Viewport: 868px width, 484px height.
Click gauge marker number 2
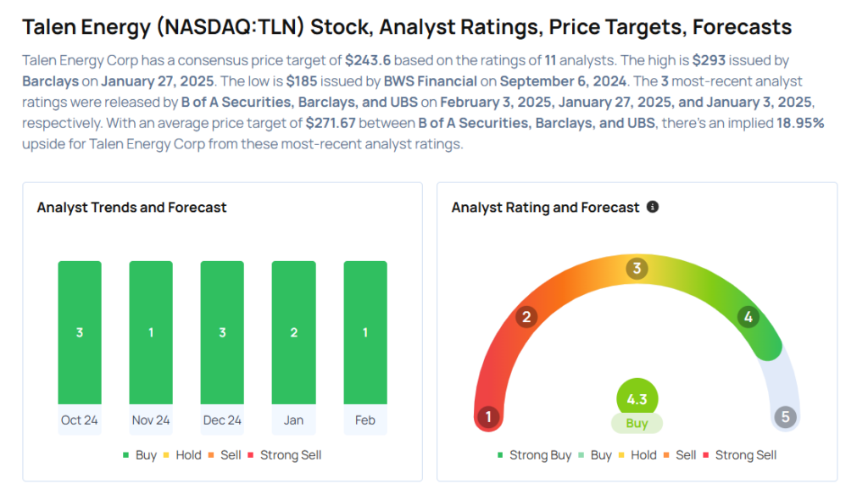click(526, 317)
